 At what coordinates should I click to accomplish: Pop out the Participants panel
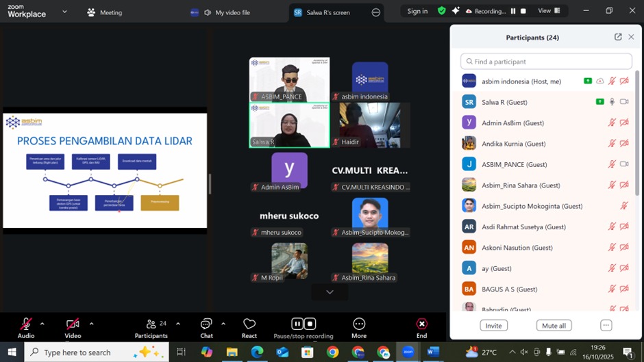[618, 37]
